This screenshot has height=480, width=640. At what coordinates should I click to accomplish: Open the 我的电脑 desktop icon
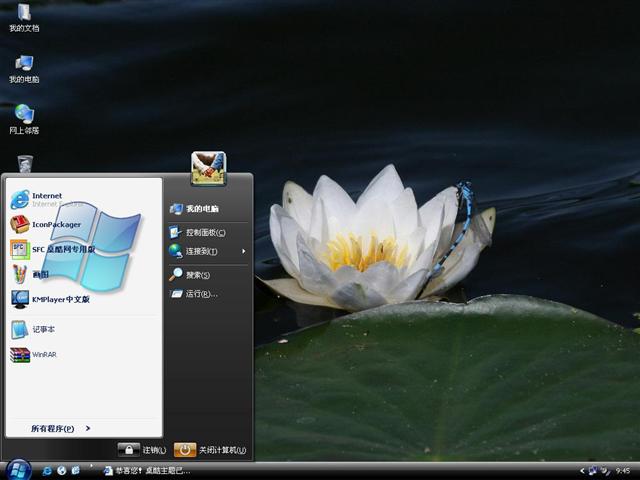(24, 69)
